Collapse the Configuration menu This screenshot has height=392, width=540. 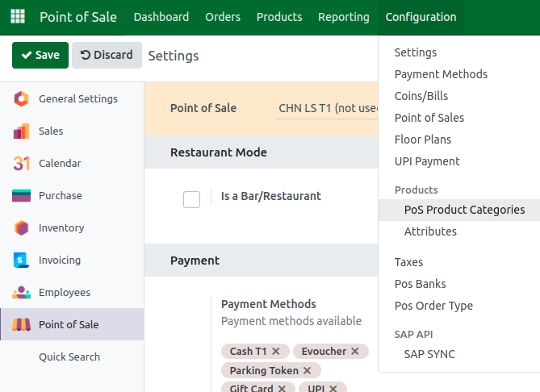click(x=421, y=17)
